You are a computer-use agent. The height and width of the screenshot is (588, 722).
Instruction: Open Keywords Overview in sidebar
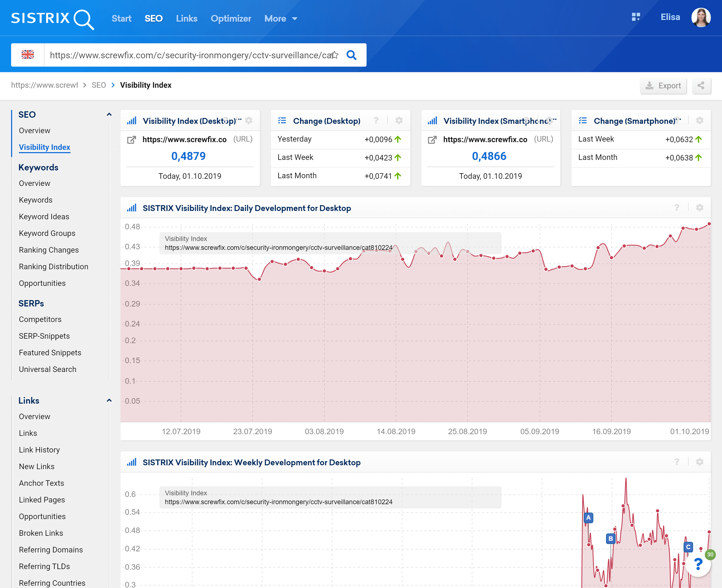click(x=34, y=183)
